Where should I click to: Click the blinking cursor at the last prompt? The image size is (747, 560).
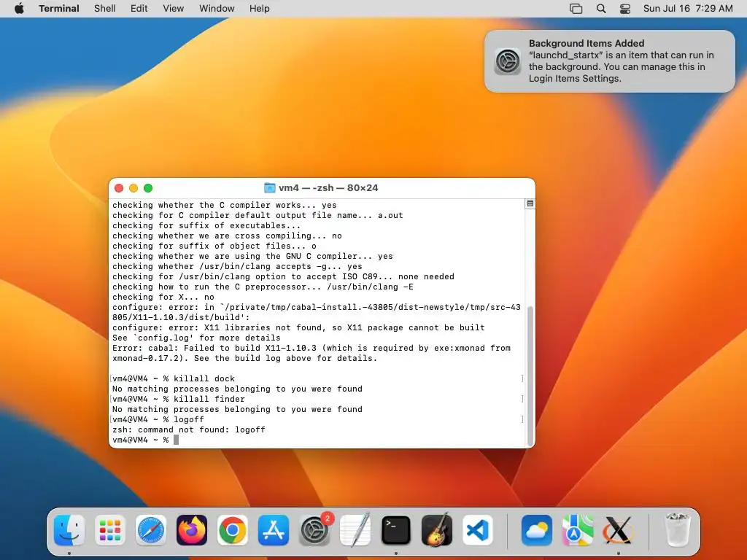tap(177, 440)
